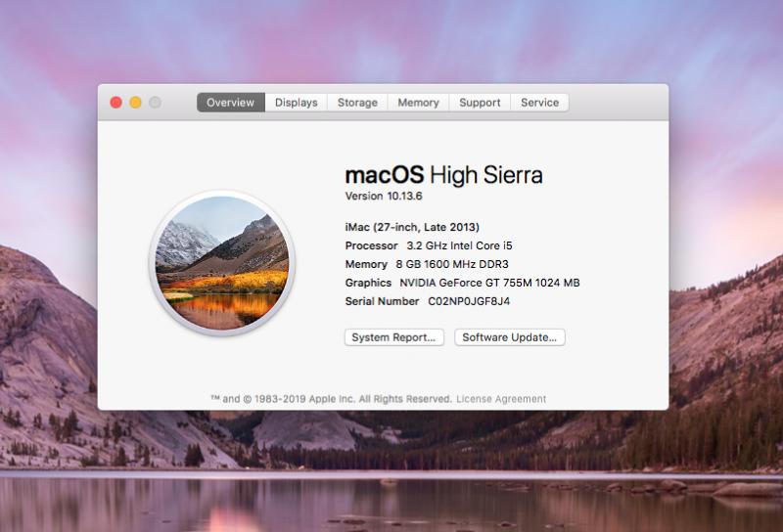Image resolution: width=783 pixels, height=532 pixels.
Task: Click the Apple Inc. copyright notice text
Action: tap(331, 399)
